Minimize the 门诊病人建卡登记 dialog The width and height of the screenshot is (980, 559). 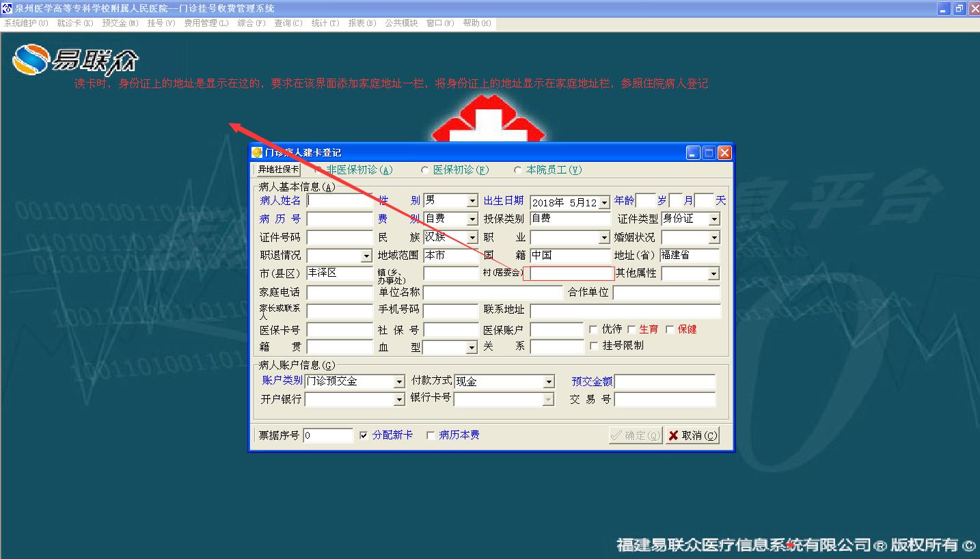[x=694, y=152]
